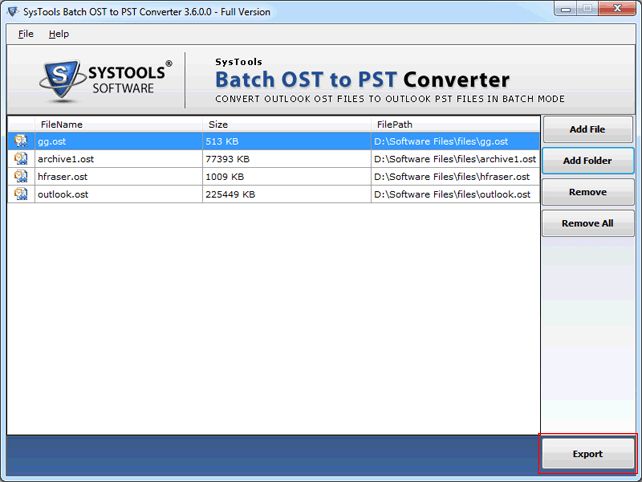The height and width of the screenshot is (482, 642).
Task: Click the Remove button
Action: point(588,192)
